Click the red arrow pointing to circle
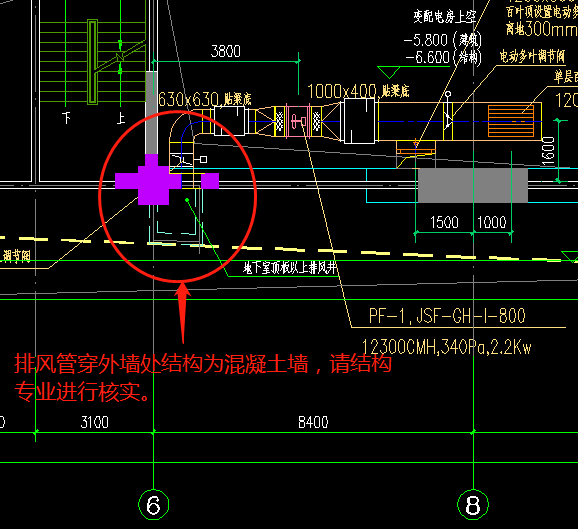Viewport: 578px width, 529px height. (x=183, y=313)
